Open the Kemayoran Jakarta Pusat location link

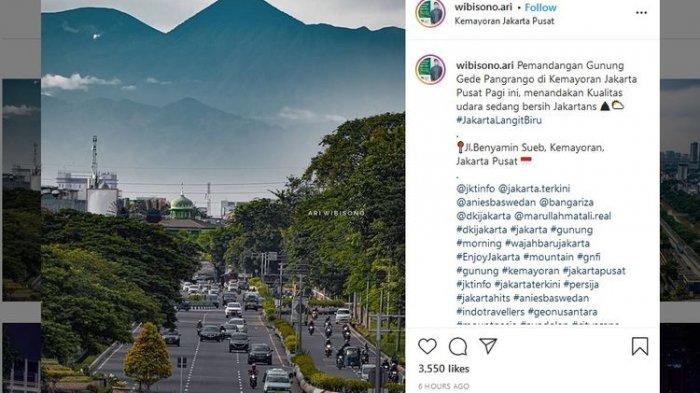click(x=504, y=21)
